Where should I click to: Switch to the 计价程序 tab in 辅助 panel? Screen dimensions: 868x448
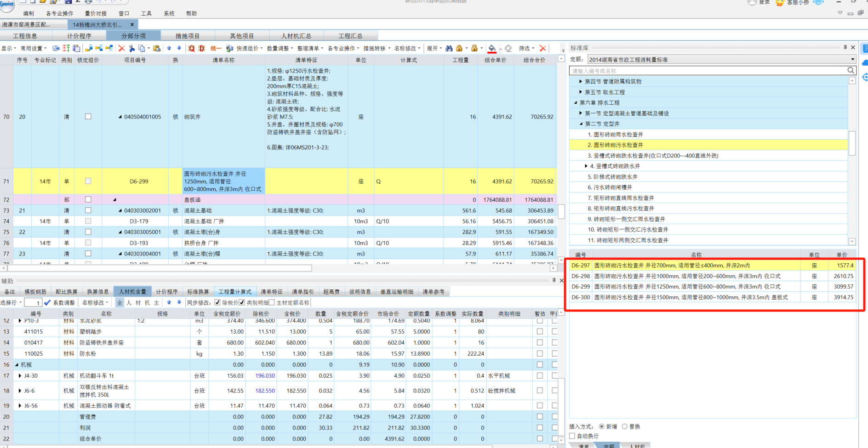pos(166,291)
